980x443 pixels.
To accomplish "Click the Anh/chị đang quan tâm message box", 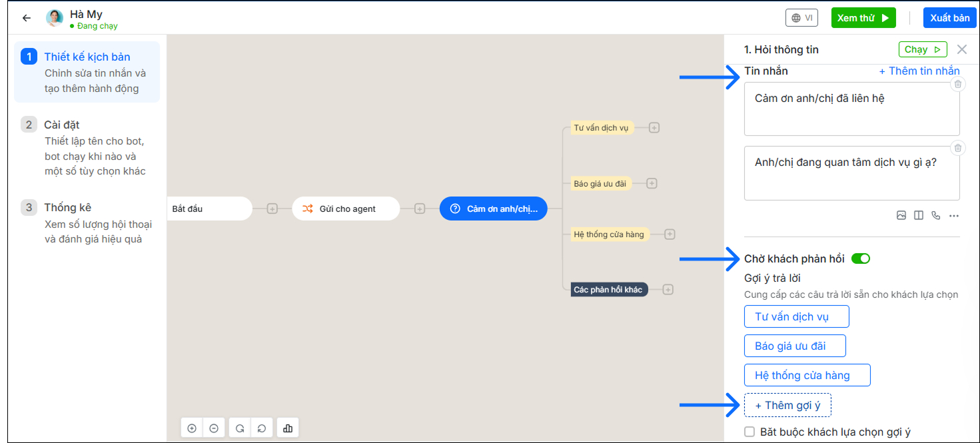I will click(x=851, y=173).
